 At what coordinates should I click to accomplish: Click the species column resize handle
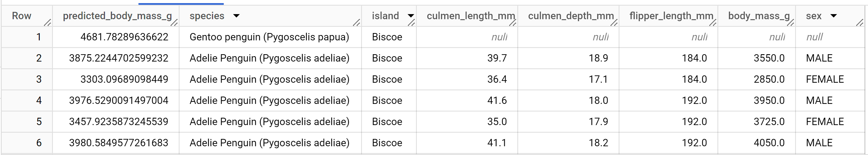point(357,23)
